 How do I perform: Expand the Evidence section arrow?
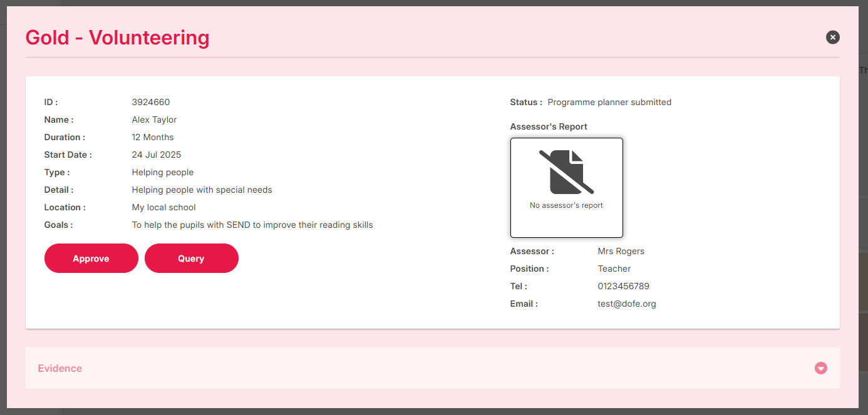pyautogui.click(x=820, y=368)
